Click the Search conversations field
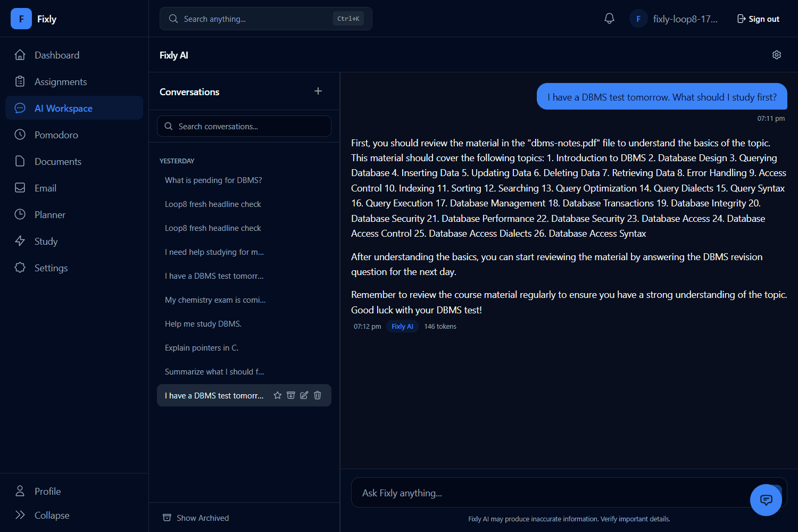The height and width of the screenshot is (532, 798). pos(244,126)
